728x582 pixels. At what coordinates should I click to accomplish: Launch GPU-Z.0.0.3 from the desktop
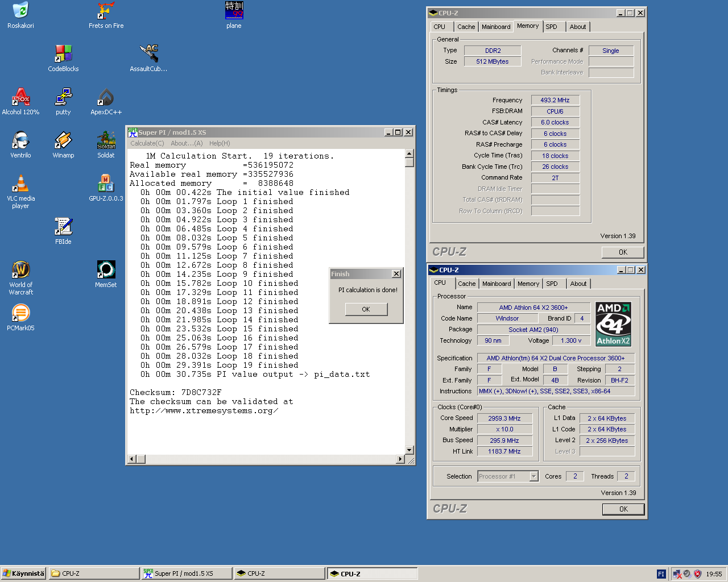pos(106,188)
